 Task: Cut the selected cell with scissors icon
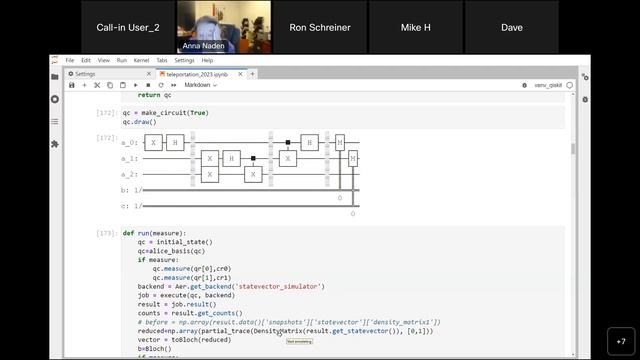coord(97,85)
